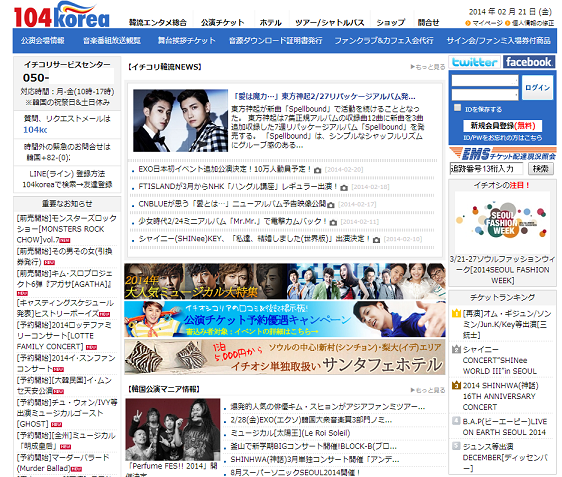Open 3/21-27ソウルファッションウィーク text link
This screenshot has width=562, height=477.
[x=503, y=269]
